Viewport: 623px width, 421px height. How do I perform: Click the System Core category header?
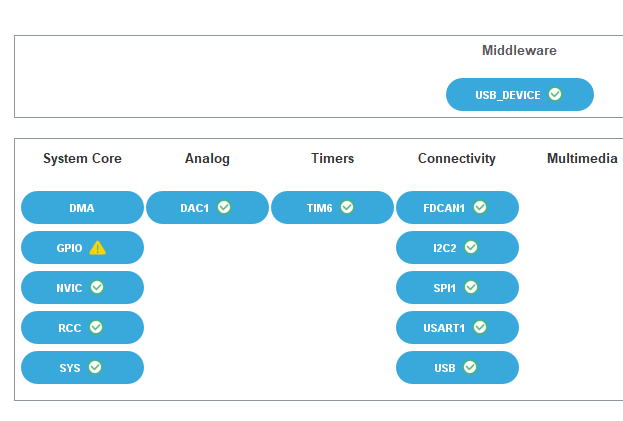(82, 158)
